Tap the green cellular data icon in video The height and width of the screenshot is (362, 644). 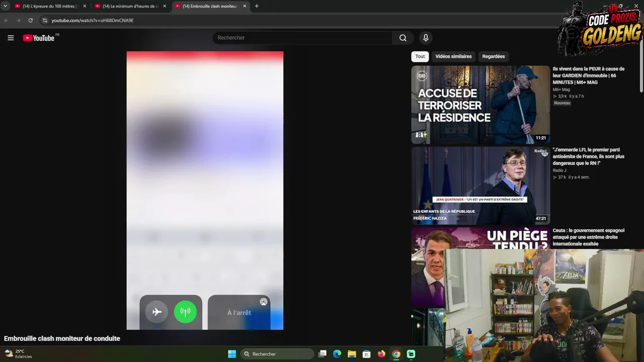(x=185, y=312)
